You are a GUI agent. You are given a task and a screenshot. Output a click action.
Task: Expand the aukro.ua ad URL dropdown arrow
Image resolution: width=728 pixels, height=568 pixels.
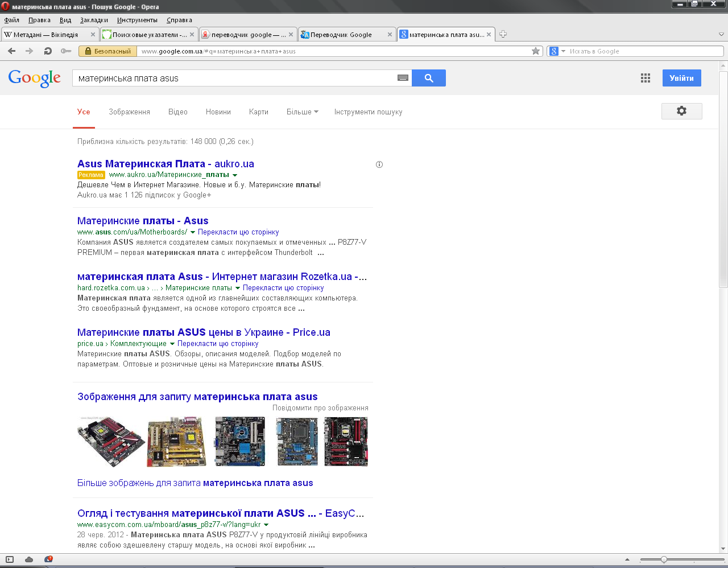click(x=235, y=175)
